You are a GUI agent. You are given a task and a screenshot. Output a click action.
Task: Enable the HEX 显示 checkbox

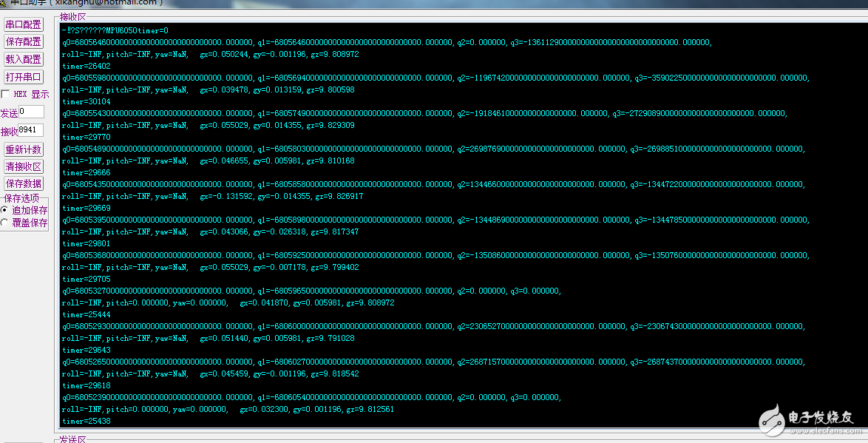(5, 94)
